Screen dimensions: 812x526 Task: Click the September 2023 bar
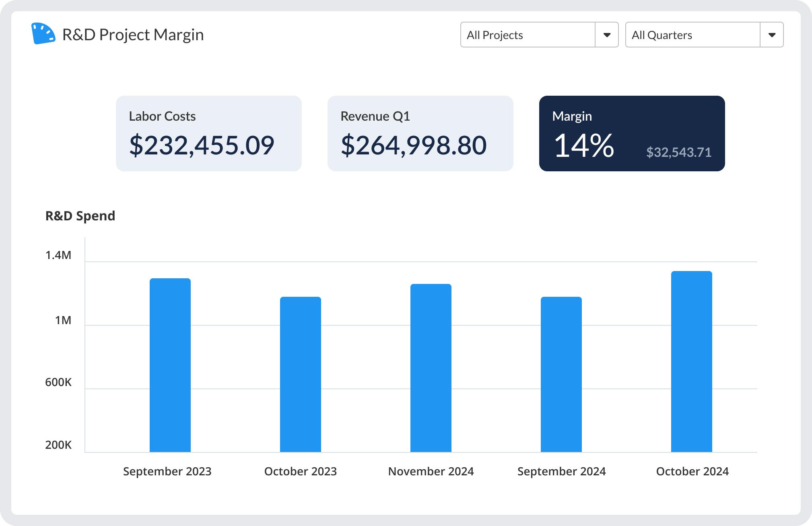point(170,365)
